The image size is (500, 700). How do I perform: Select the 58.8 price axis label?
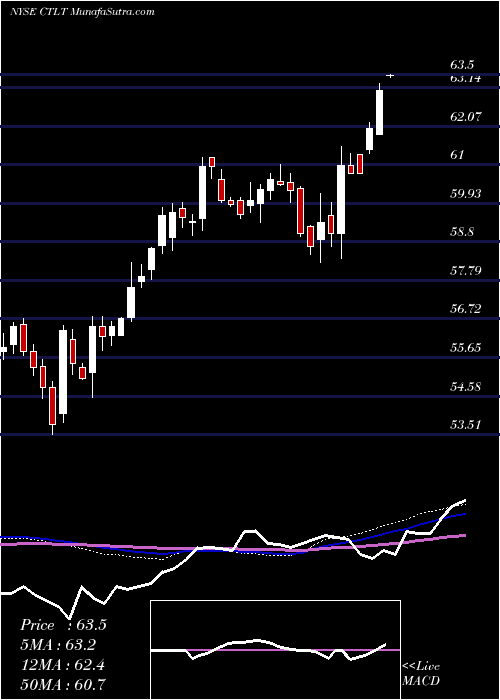462,232
